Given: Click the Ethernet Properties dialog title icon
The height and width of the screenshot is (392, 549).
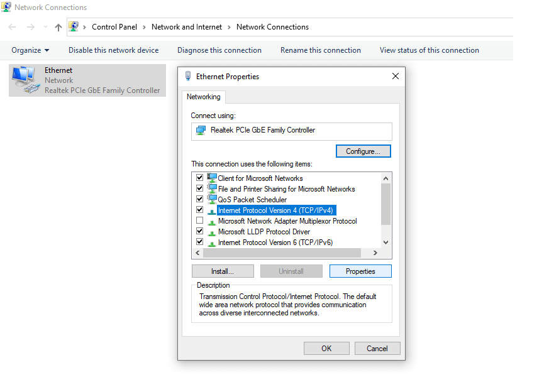Looking at the screenshot, I should point(188,76).
